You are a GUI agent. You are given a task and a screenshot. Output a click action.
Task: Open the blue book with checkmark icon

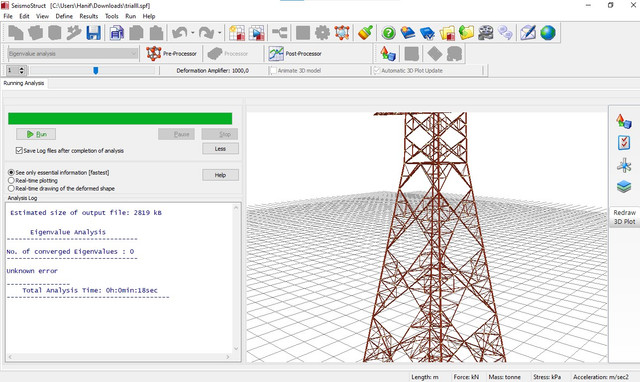[427, 33]
